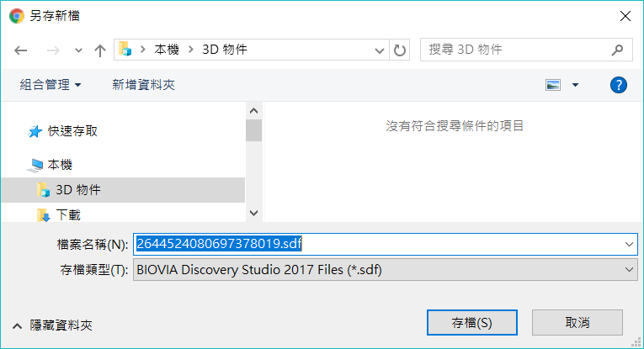Click the up-one-level arrow icon

coord(100,50)
